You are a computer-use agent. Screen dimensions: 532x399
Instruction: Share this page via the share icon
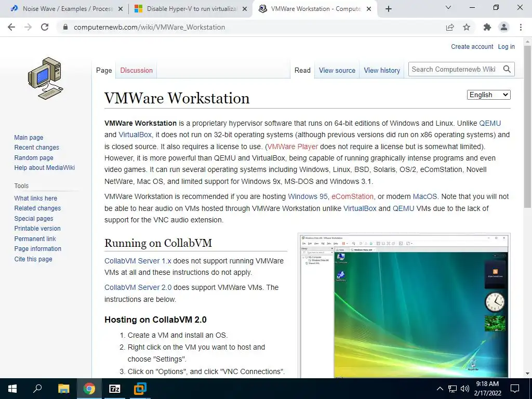[x=450, y=27]
